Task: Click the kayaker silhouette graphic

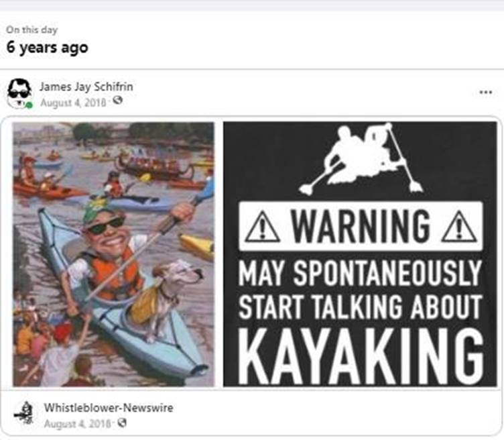Action: 361,159
